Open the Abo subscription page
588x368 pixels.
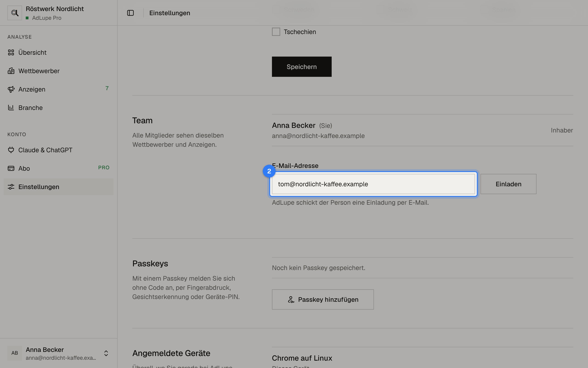tap(59, 168)
